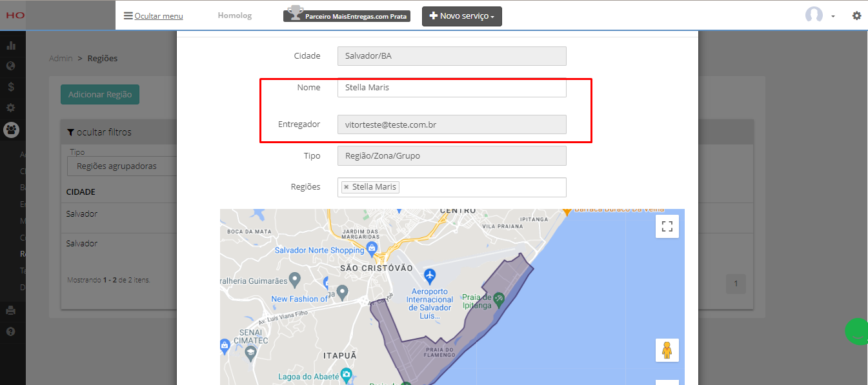Viewport: 868px width, 385px height.
Task: Select the users group icon in sidebar
Action: pyautogui.click(x=11, y=130)
